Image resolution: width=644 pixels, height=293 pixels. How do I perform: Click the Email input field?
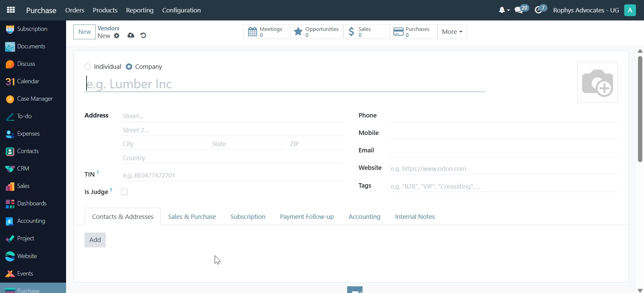(503, 151)
